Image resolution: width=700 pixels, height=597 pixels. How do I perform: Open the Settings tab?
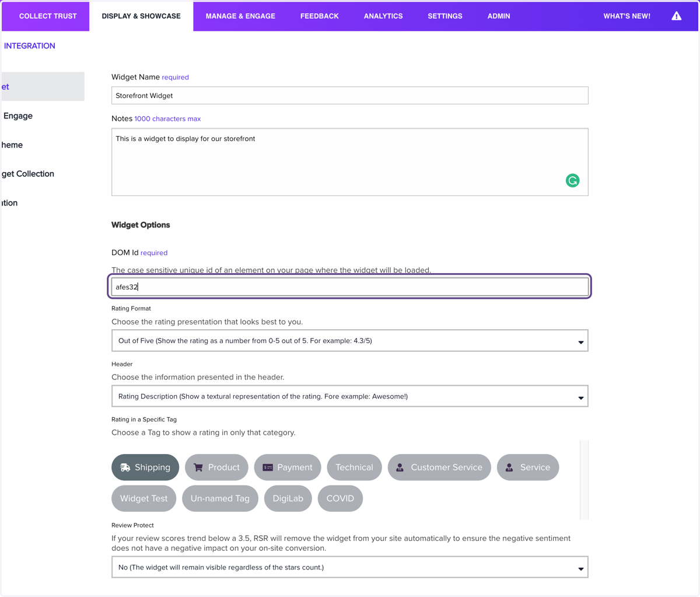[445, 16]
